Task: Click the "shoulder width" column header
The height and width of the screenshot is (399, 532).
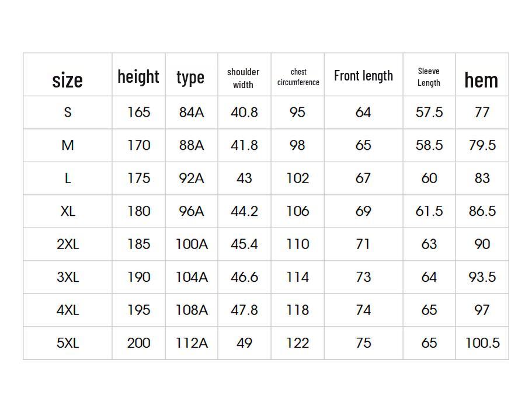Action: [244, 78]
